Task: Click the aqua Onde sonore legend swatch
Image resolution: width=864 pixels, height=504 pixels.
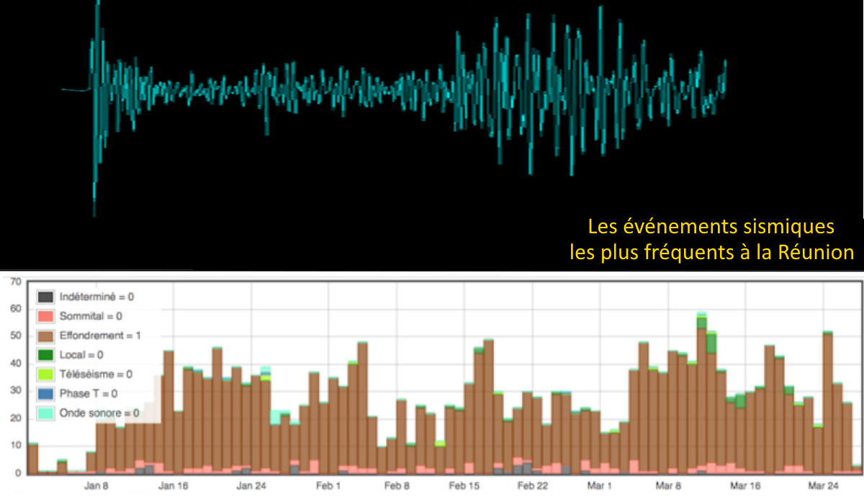Action: 45,413
